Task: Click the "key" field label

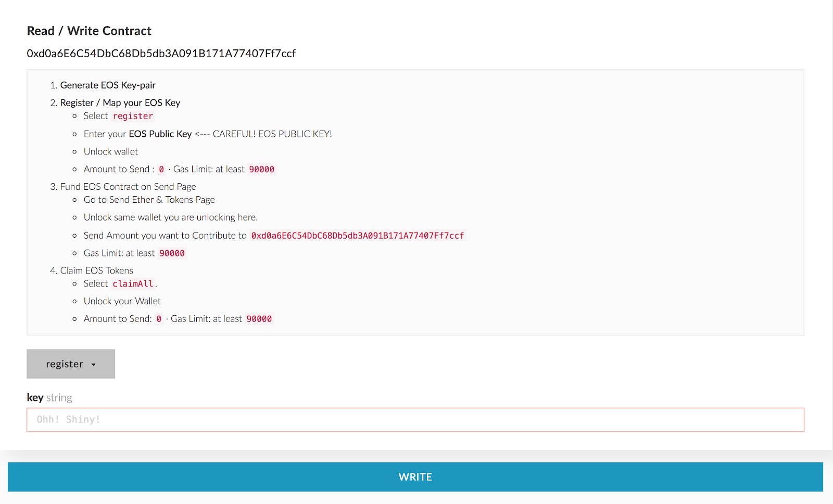Action: coord(35,398)
